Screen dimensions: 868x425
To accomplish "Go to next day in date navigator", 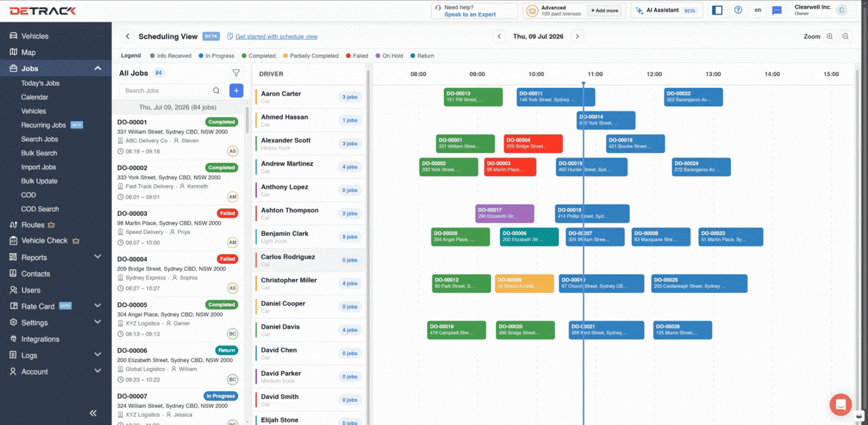I will (x=578, y=37).
